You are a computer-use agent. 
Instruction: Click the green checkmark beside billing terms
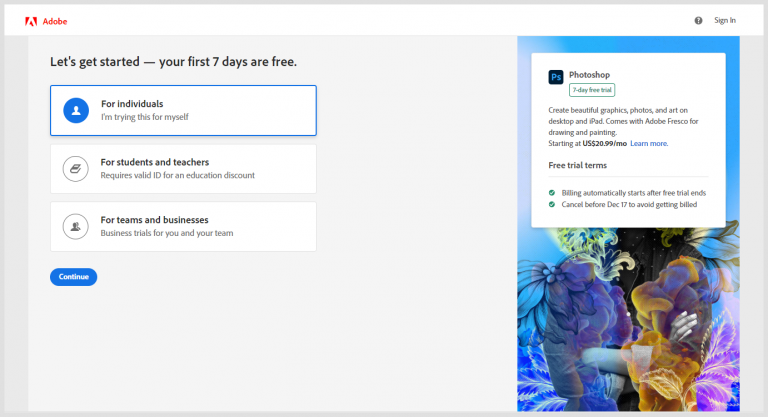[x=552, y=192]
